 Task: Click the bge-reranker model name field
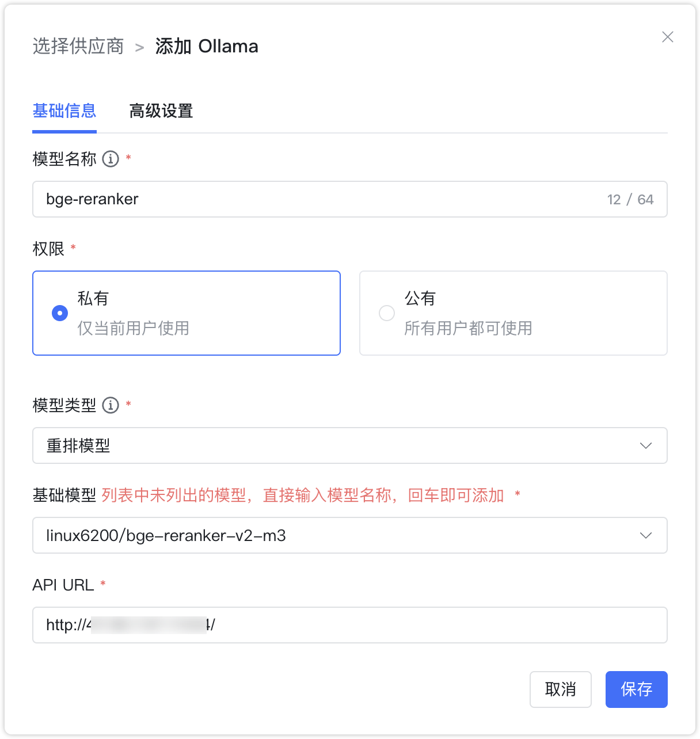tap(288, 199)
